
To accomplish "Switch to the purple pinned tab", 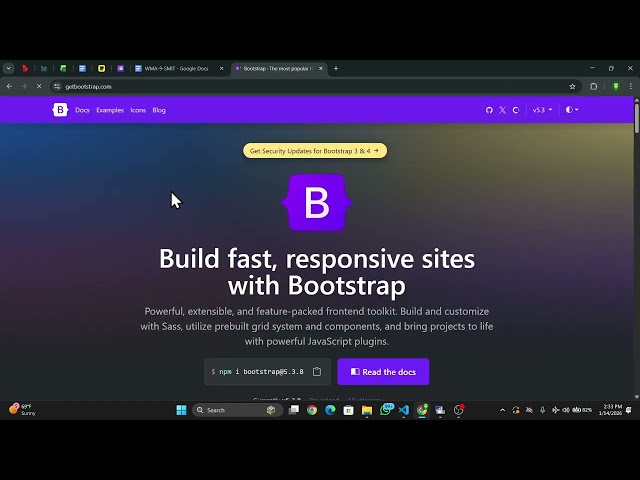I will click(120, 69).
